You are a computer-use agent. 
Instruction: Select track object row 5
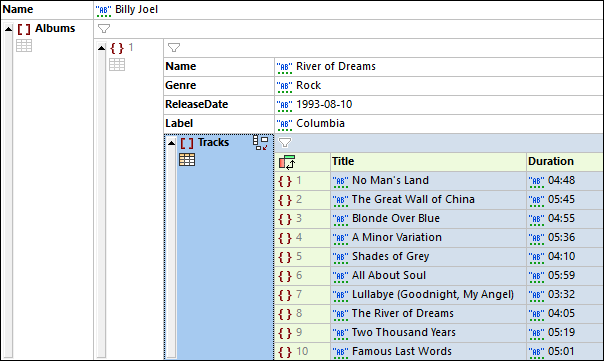tap(302, 257)
